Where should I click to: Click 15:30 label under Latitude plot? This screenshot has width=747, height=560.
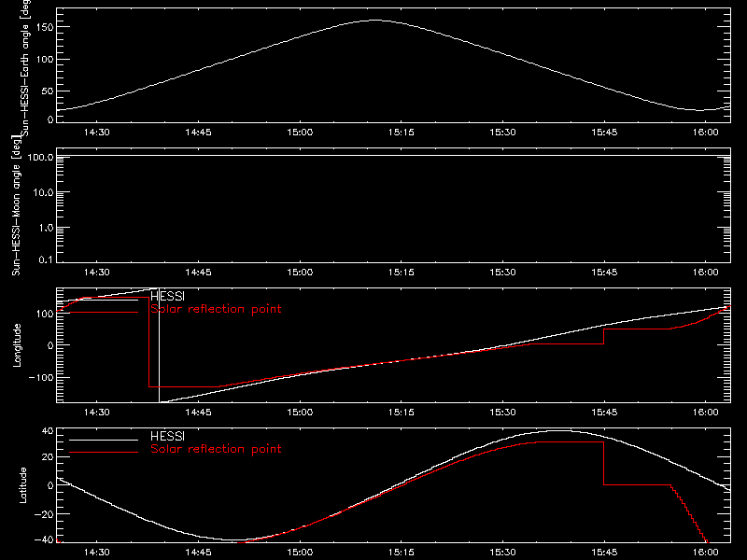tap(502, 553)
